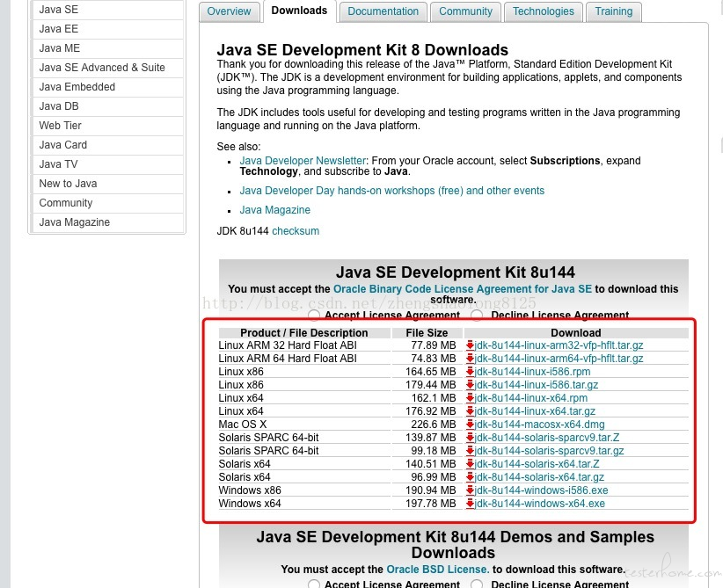This screenshot has height=588, width=723.
Task: Open the Oracle BSD License link
Action: pyautogui.click(x=437, y=570)
